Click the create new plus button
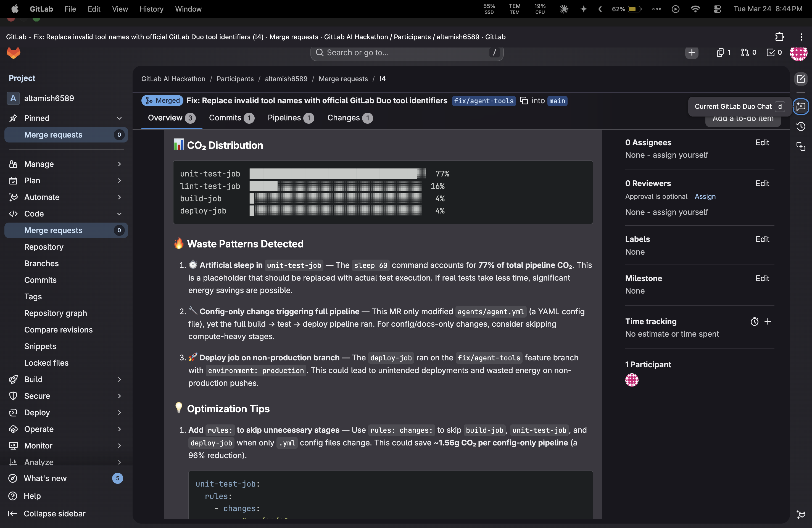The image size is (812, 528). click(691, 52)
